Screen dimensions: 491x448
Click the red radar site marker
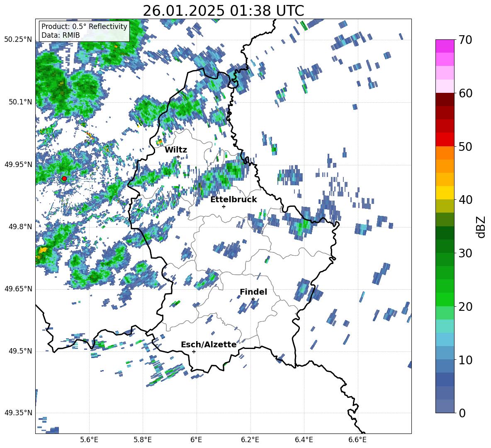(x=64, y=179)
